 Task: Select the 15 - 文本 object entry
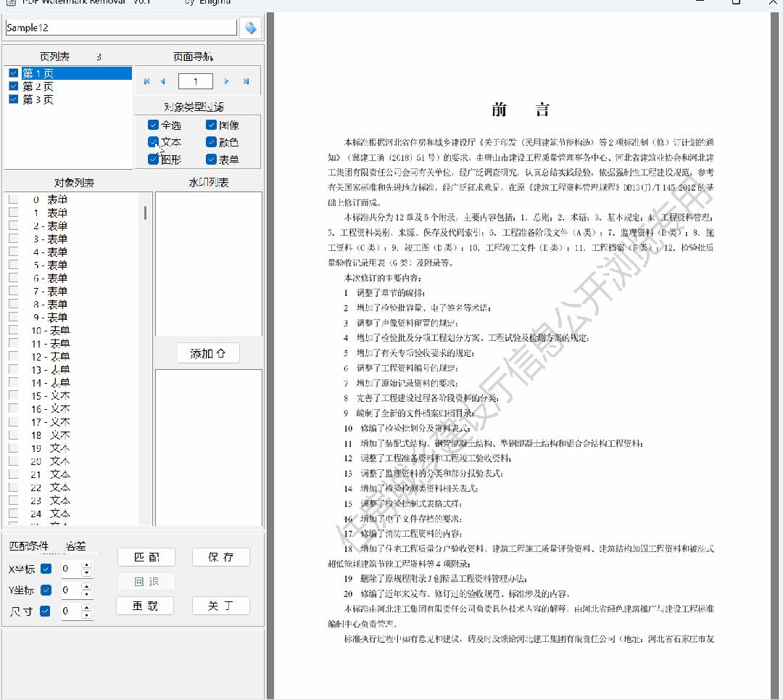(51, 396)
